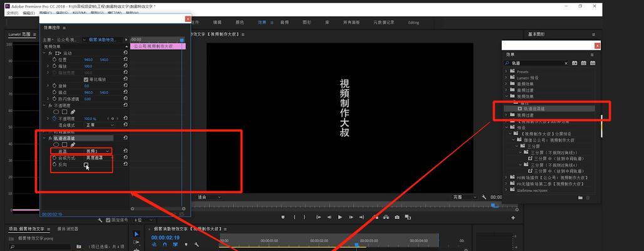Toggle stopwatch for 合成方式 property
644x251 pixels.
coord(55,158)
